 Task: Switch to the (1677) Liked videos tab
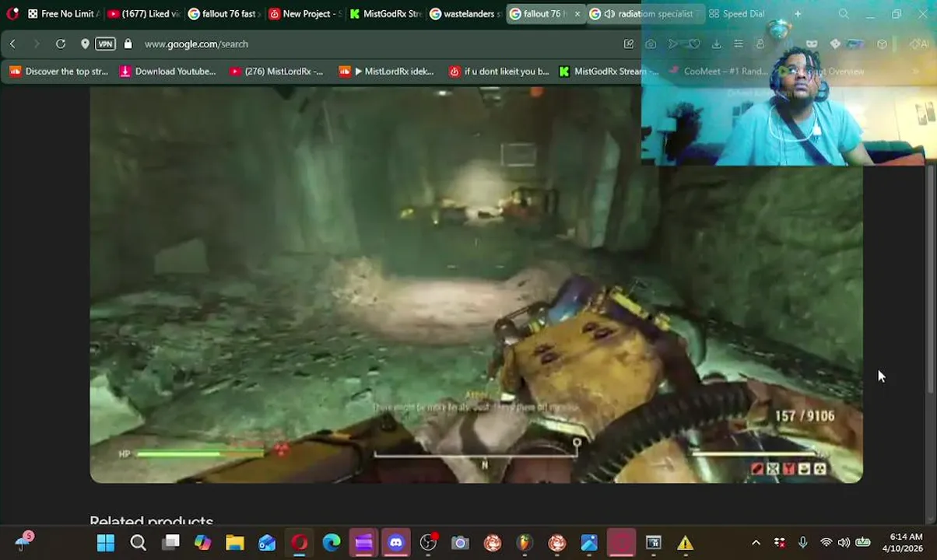[x=144, y=13]
